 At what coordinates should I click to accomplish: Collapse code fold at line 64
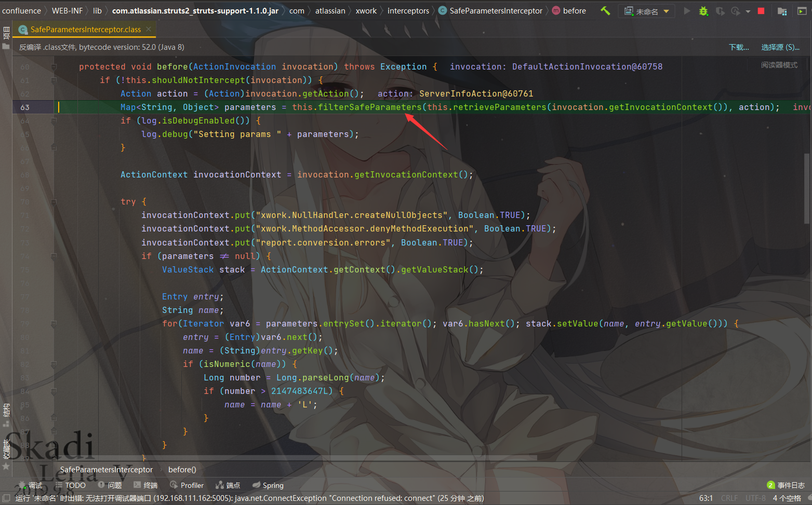pos(54,120)
